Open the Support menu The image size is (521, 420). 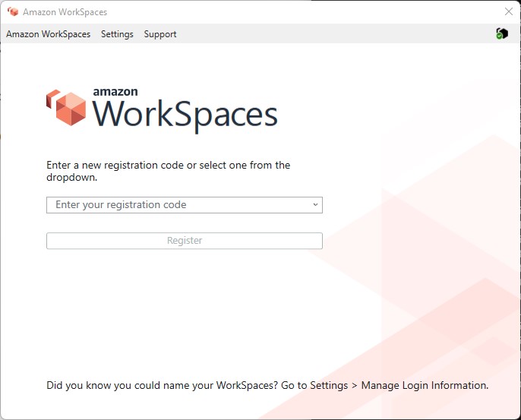point(159,34)
